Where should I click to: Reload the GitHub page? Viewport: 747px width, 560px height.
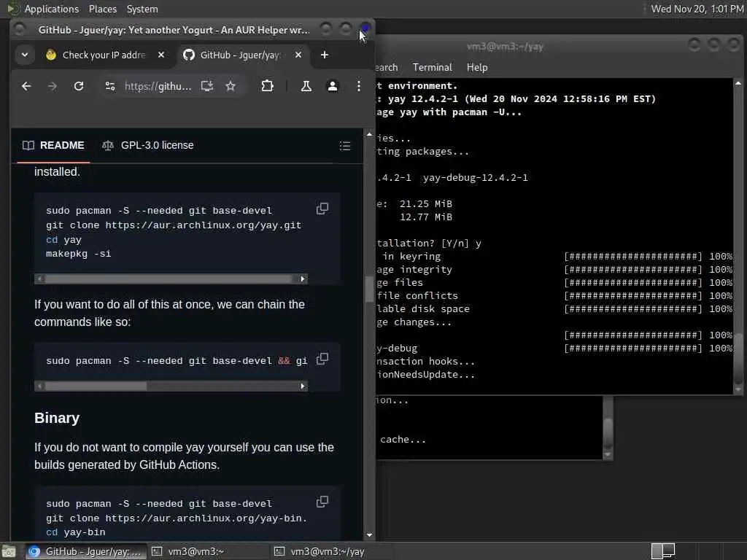tap(79, 86)
